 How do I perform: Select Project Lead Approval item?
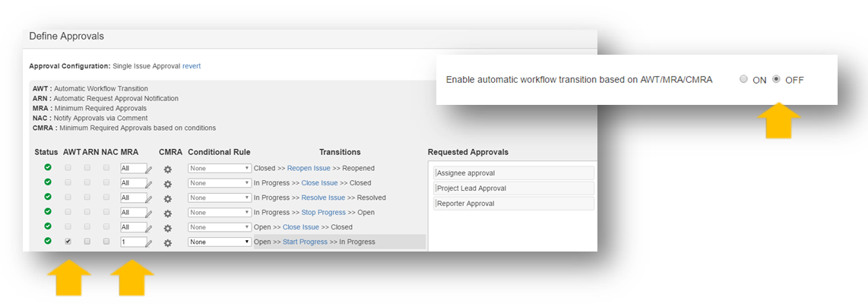pyautogui.click(x=515, y=188)
